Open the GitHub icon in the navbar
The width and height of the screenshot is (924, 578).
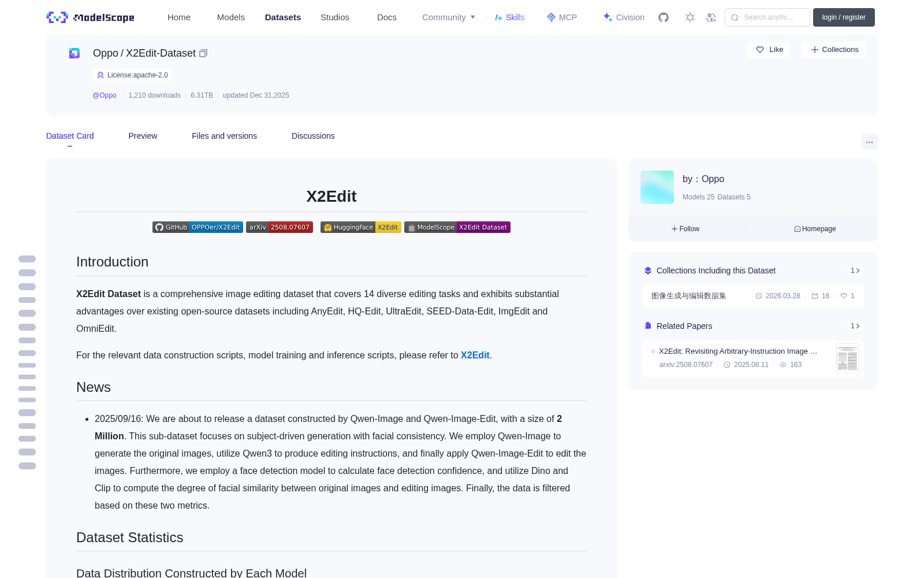coord(664,17)
